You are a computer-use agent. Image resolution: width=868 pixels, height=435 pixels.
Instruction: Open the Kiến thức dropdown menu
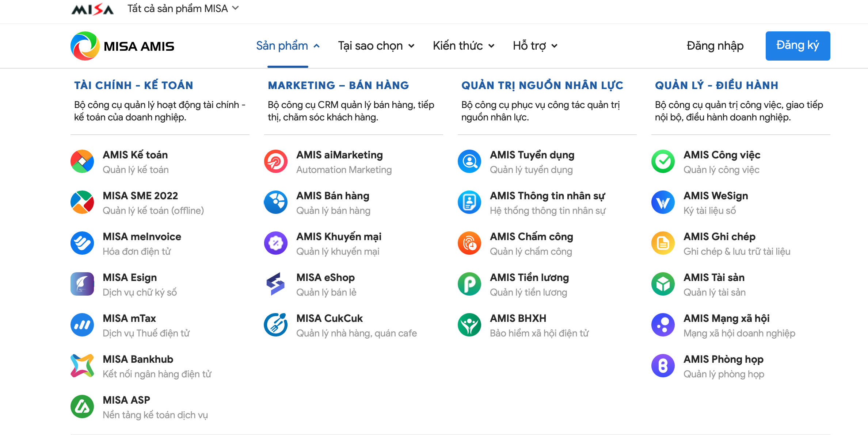pyautogui.click(x=464, y=46)
